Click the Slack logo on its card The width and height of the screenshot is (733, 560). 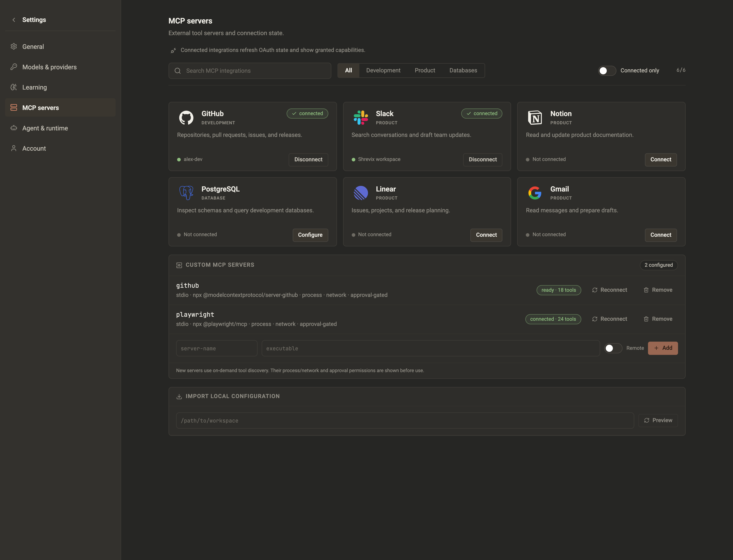point(361,118)
